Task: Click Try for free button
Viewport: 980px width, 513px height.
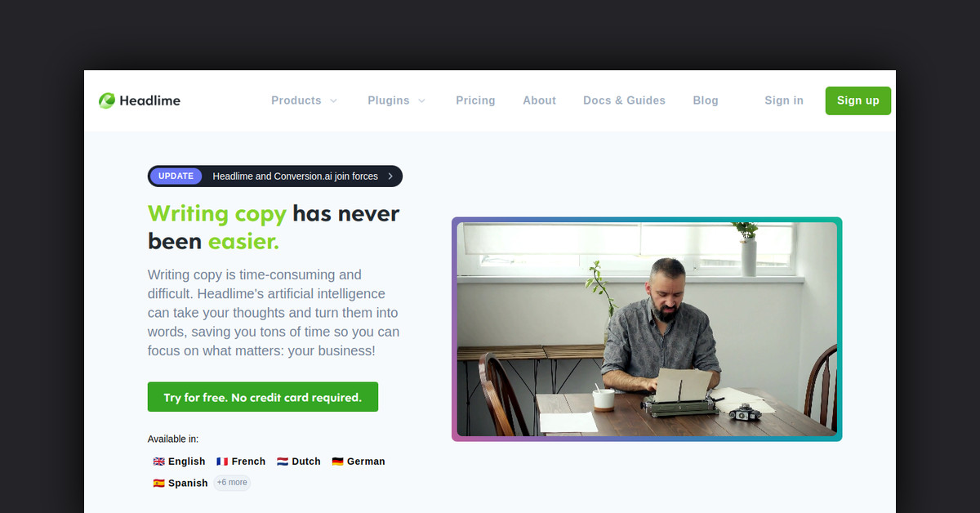Action: click(263, 397)
